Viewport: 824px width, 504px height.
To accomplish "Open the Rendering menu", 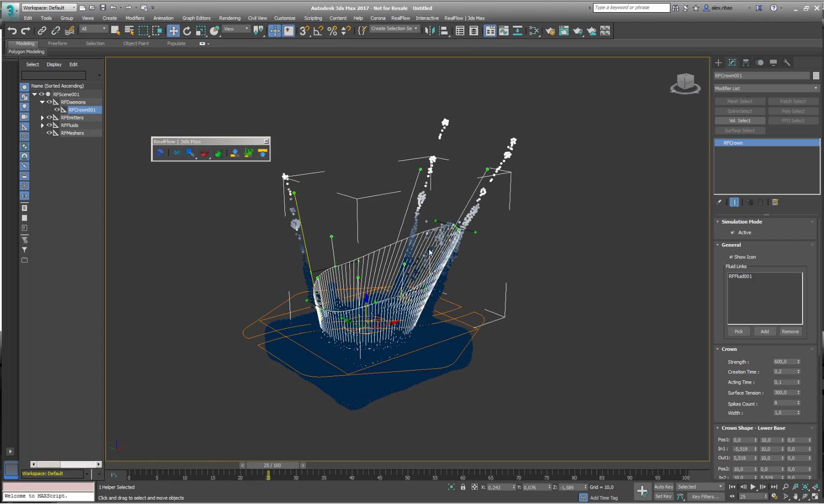I will click(230, 18).
